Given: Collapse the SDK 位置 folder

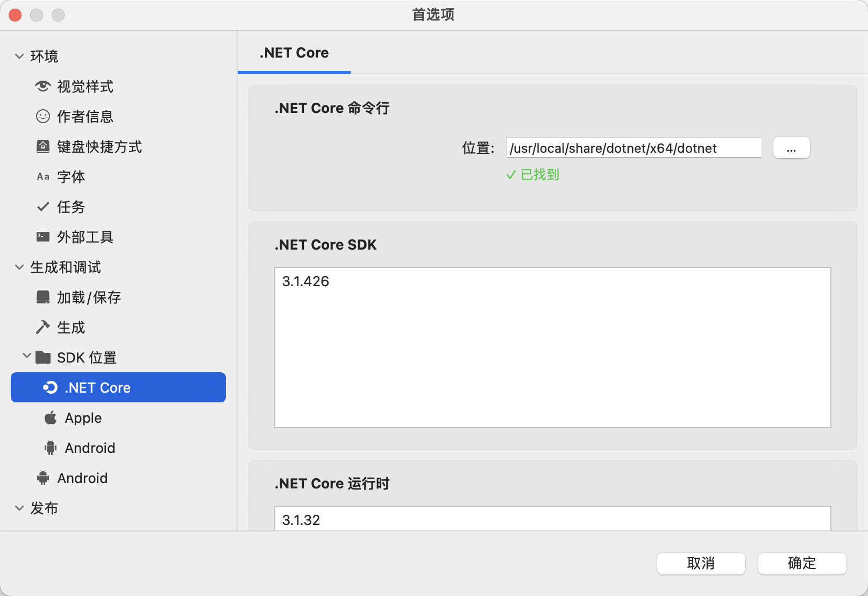Looking at the screenshot, I should click(27, 356).
